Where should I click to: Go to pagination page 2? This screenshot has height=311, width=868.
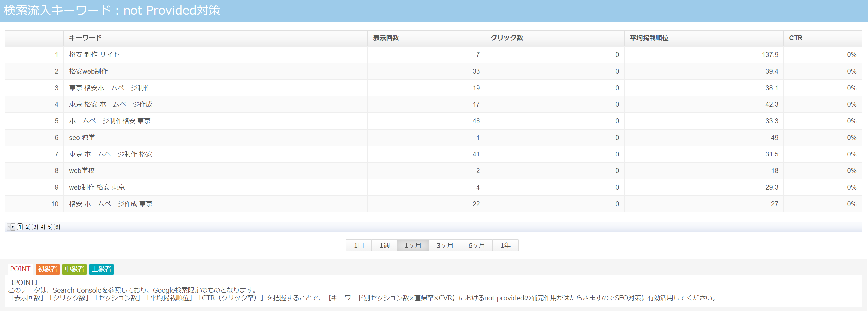coord(27,227)
